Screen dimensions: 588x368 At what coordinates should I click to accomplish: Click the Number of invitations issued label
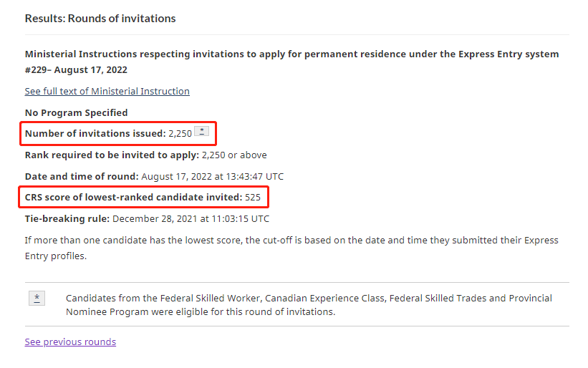click(95, 133)
